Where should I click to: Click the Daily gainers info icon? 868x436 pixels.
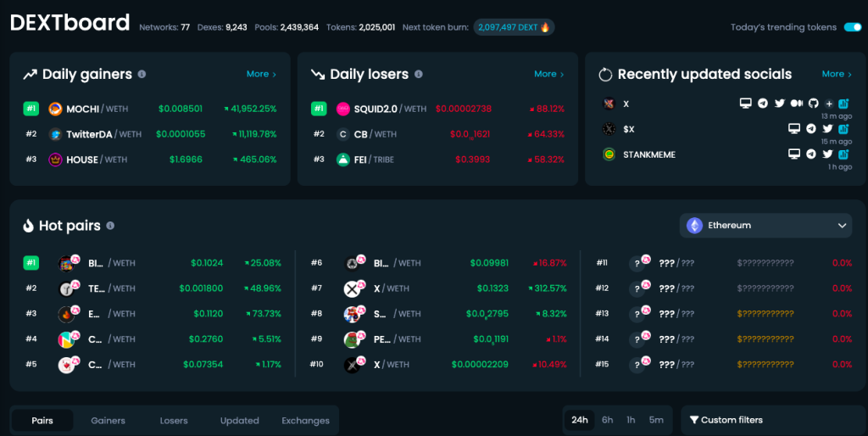coord(142,75)
